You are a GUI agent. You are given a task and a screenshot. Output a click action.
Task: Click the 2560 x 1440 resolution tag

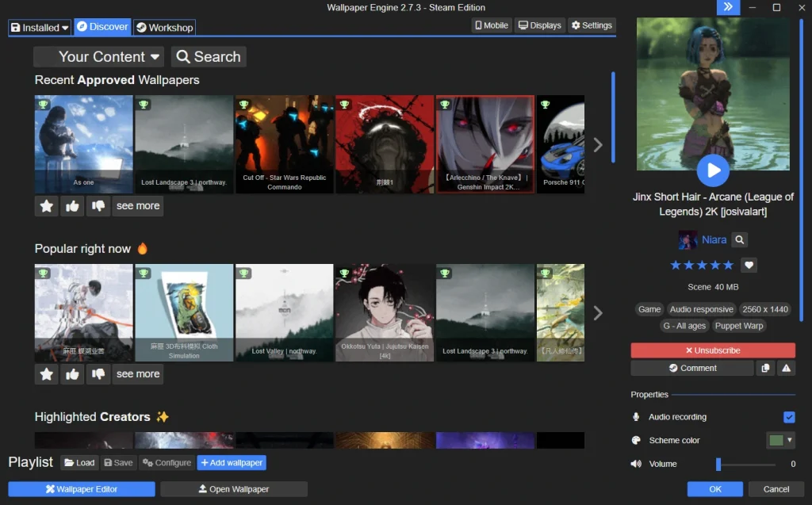click(765, 309)
